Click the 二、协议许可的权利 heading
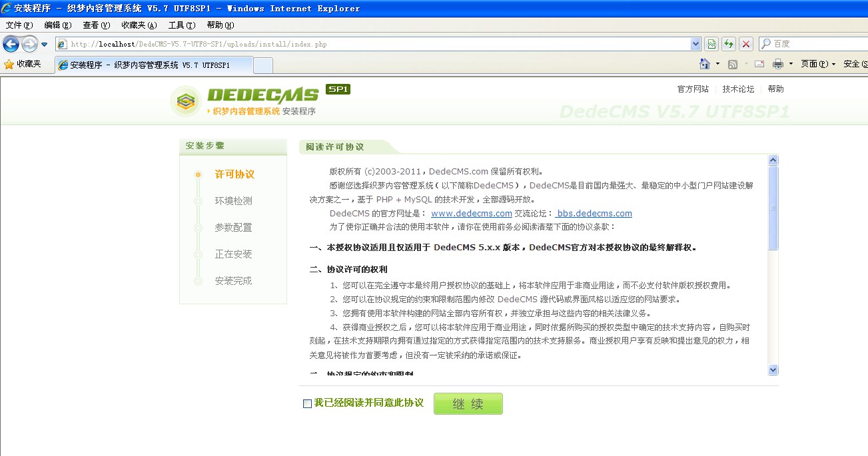Image resolution: width=868 pixels, height=456 pixels. pyautogui.click(x=349, y=270)
